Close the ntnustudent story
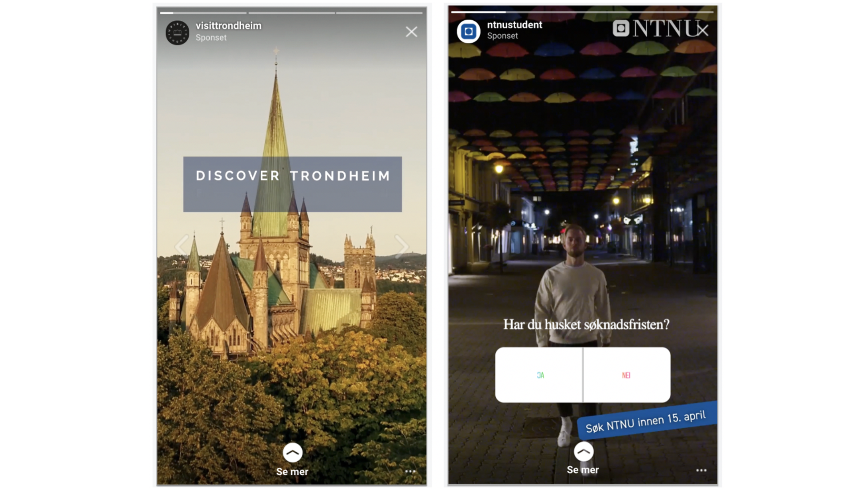Screen dimensions: 868x490 coord(703,30)
